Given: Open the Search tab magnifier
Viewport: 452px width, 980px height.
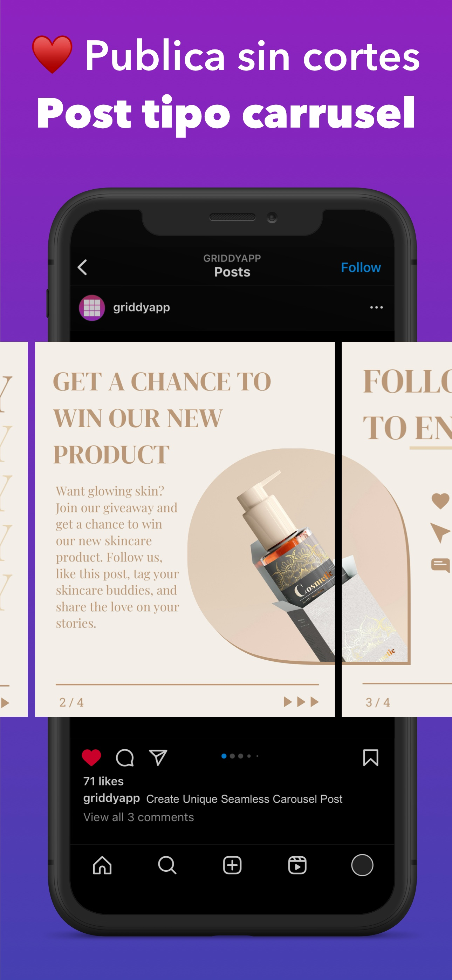Looking at the screenshot, I should (x=167, y=865).
